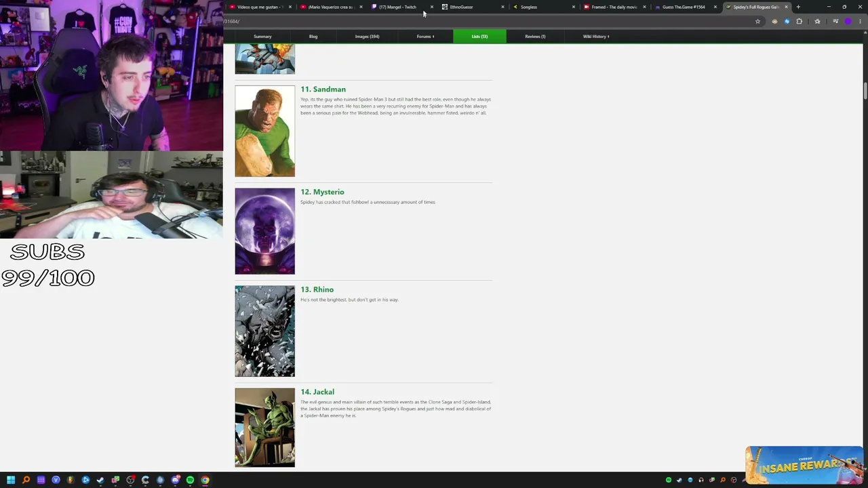Bookmark this page with the star icon
Screen dimensions: 868x488
pos(757,21)
